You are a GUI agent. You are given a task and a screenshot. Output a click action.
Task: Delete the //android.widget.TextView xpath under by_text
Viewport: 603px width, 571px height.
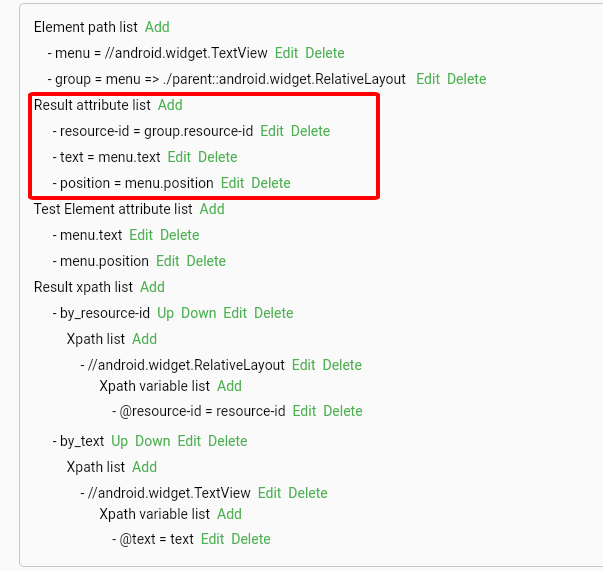(308, 493)
